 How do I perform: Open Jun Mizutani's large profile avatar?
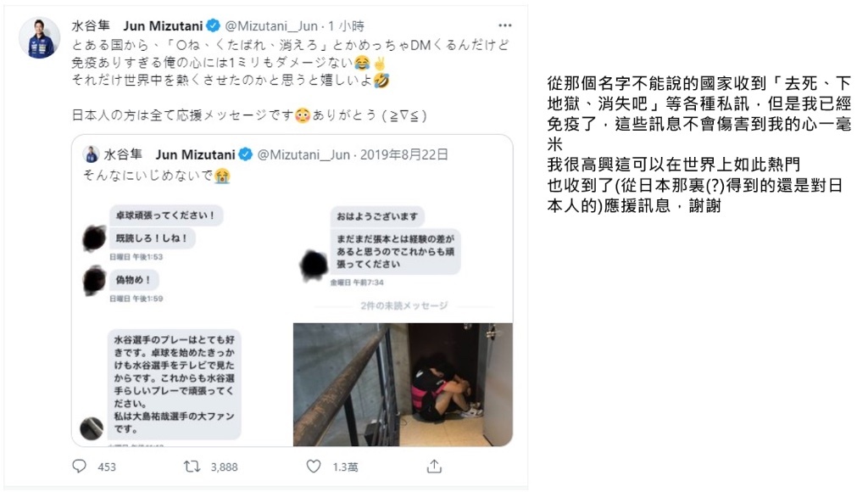click(x=39, y=37)
